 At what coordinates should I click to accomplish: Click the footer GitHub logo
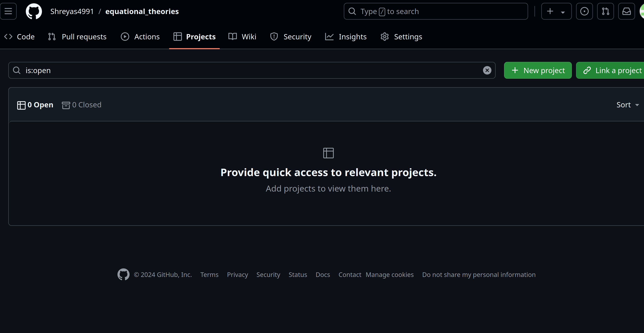click(x=123, y=274)
